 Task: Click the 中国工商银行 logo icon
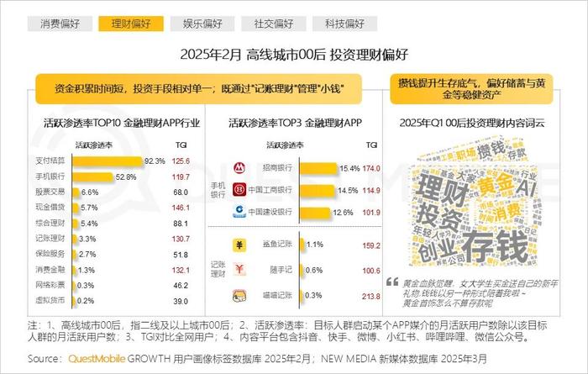point(239,189)
